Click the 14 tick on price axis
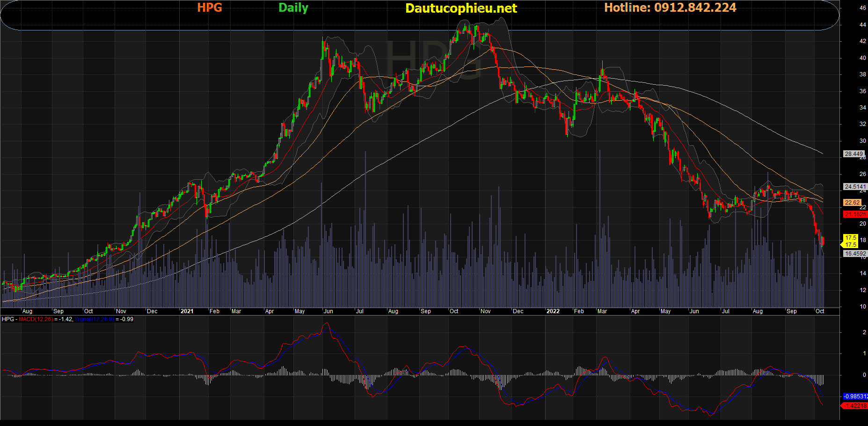Screen dimensions: 868x426 click(x=863, y=273)
